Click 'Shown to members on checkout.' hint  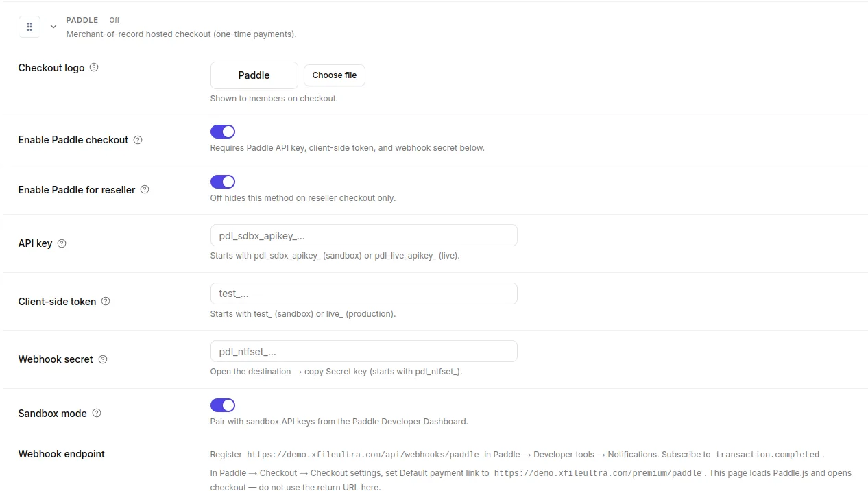tap(274, 99)
